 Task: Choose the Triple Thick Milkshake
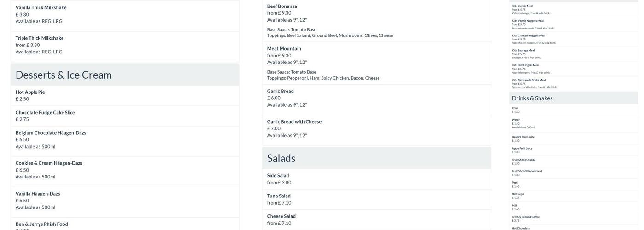point(40,38)
